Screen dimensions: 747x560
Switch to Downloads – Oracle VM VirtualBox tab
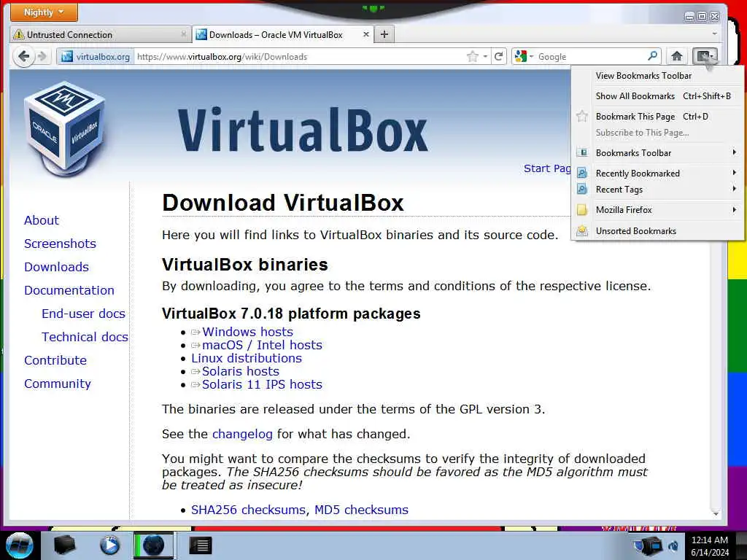point(283,34)
